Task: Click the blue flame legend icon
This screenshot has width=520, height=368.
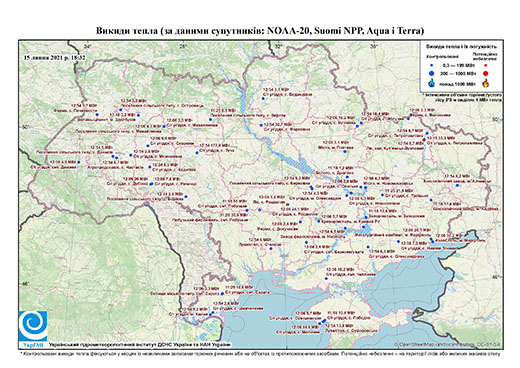Action: pyautogui.click(x=432, y=83)
